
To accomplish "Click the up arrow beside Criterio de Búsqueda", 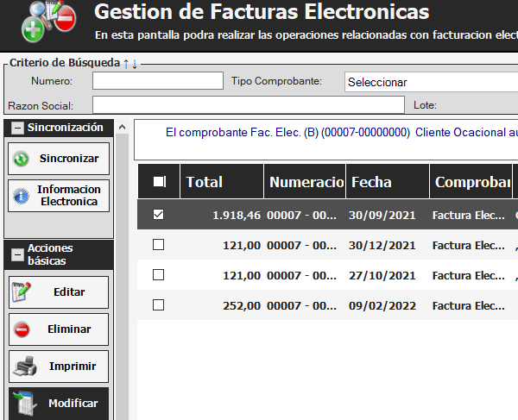I will 126,64.
